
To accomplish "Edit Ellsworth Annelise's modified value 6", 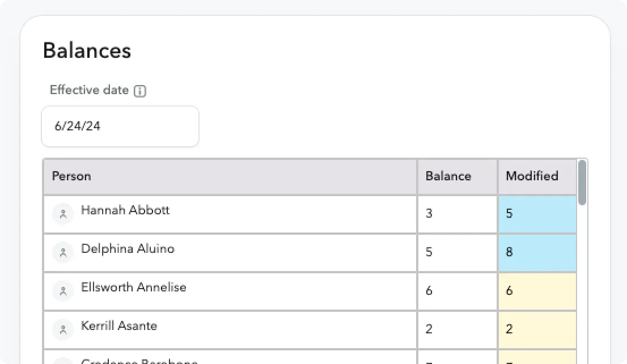I will click(x=537, y=291).
